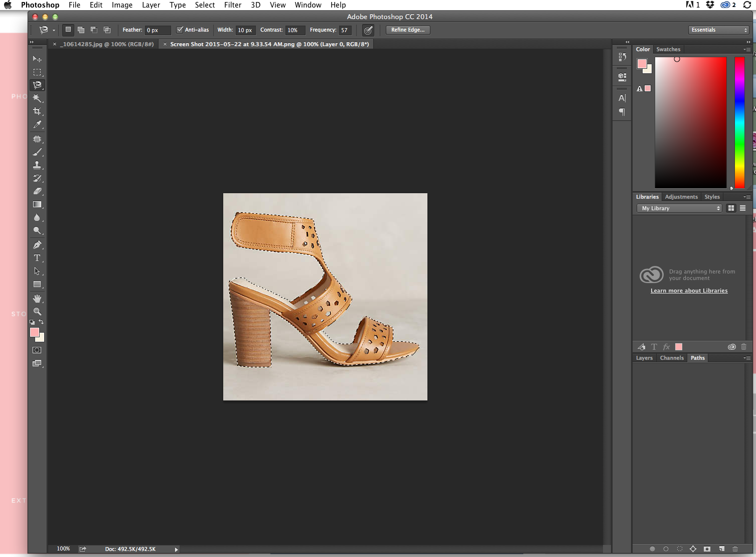Open the Filter menu
This screenshot has width=756, height=557.
click(233, 5)
